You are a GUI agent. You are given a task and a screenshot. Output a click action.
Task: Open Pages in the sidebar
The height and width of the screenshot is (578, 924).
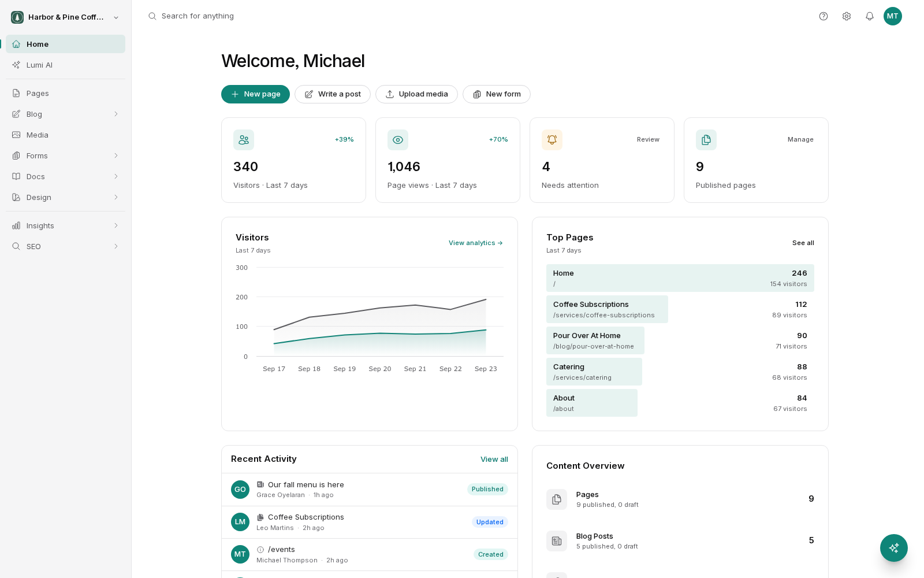click(65, 93)
